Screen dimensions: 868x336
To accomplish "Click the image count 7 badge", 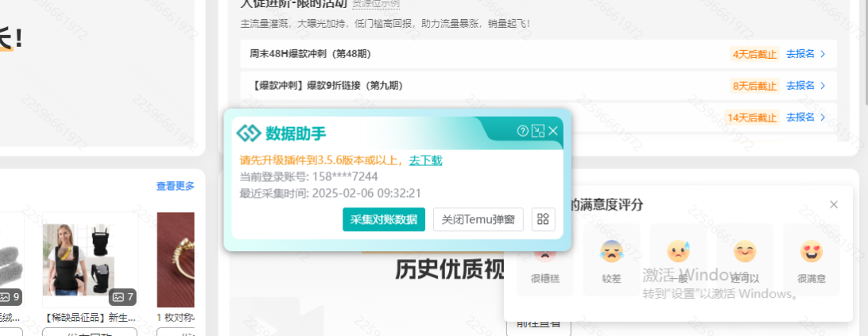I will click(123, 297).
